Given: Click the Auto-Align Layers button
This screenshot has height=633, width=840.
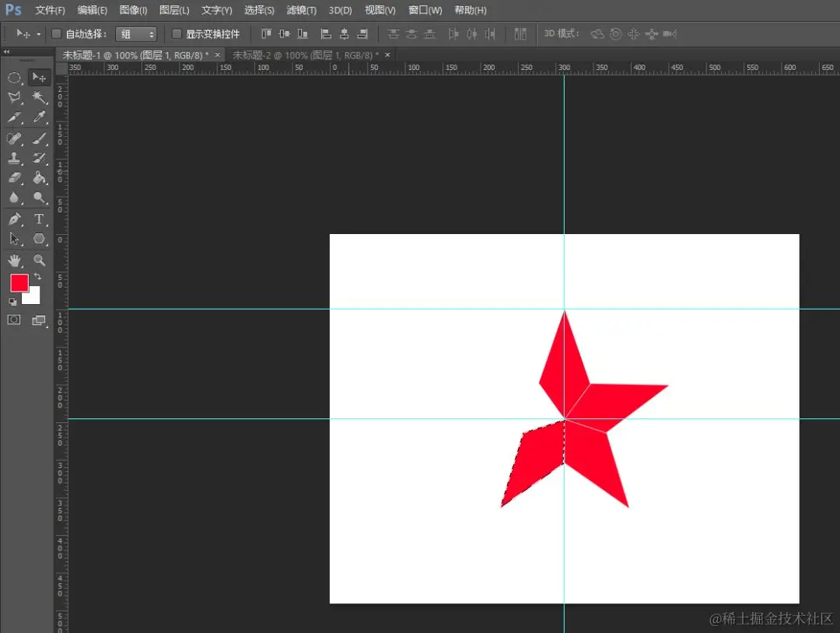Looking at the screenshot, I should [x=520, y=34].
